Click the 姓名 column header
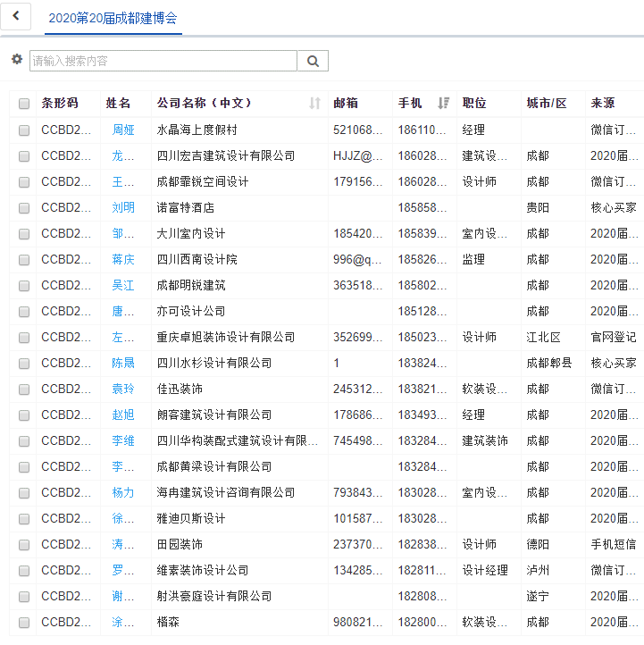 (118, 103)
